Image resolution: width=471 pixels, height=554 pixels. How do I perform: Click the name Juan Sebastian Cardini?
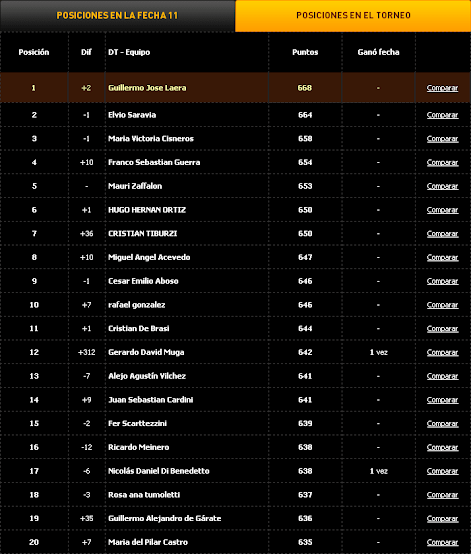151,400
